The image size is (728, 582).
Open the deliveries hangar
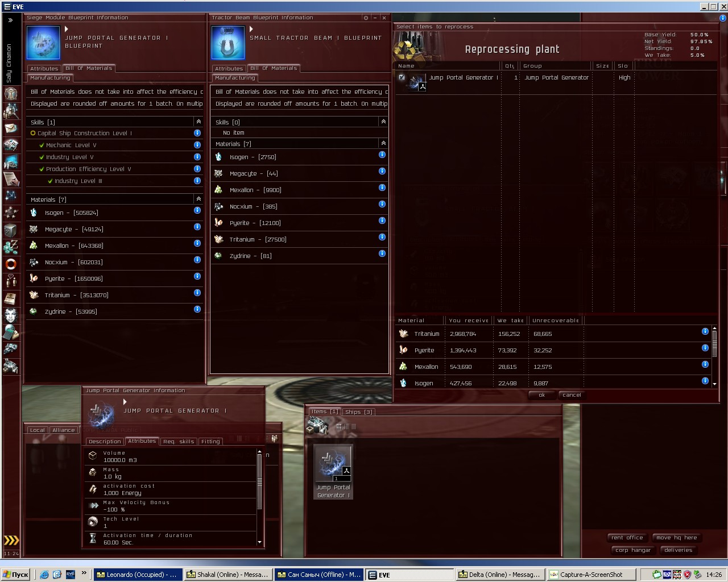pos(679,550)
